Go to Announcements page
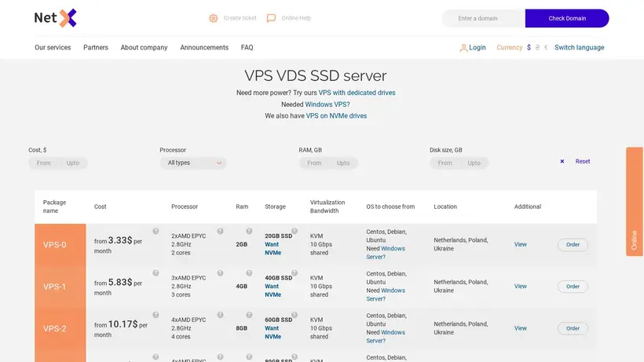This screenshot has width=644, height=362. [204, 48]
